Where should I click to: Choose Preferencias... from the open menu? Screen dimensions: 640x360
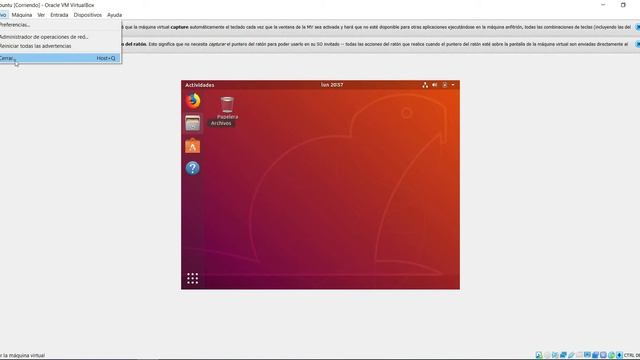click(x=60, y=25)
